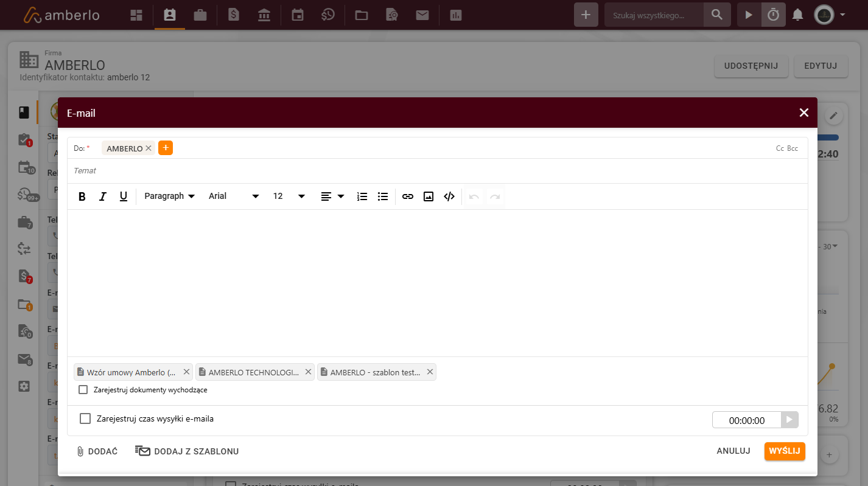This screenshot has width=868, height=486.
Task: Click into the email body area
Action: pos(438,283)
